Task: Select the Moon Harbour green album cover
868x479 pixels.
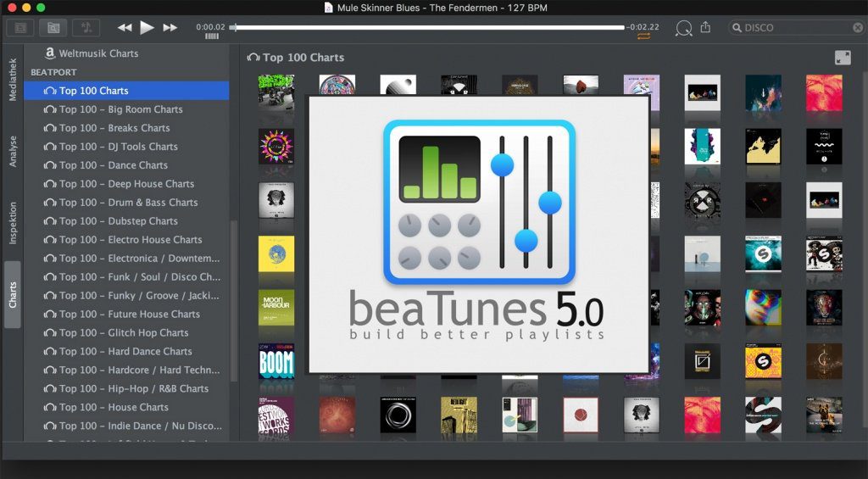Action: coord(276,308)
